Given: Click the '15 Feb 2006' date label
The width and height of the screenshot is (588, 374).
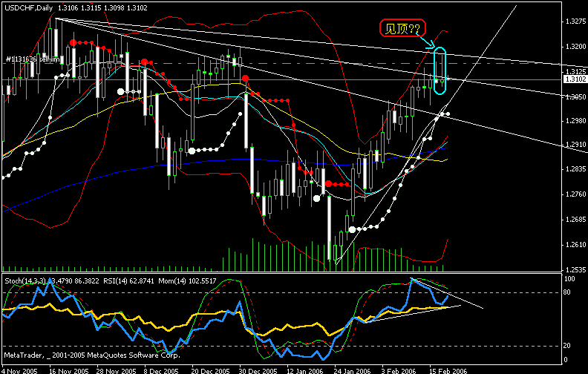Looking at the screenshot, I should [449, 371].
